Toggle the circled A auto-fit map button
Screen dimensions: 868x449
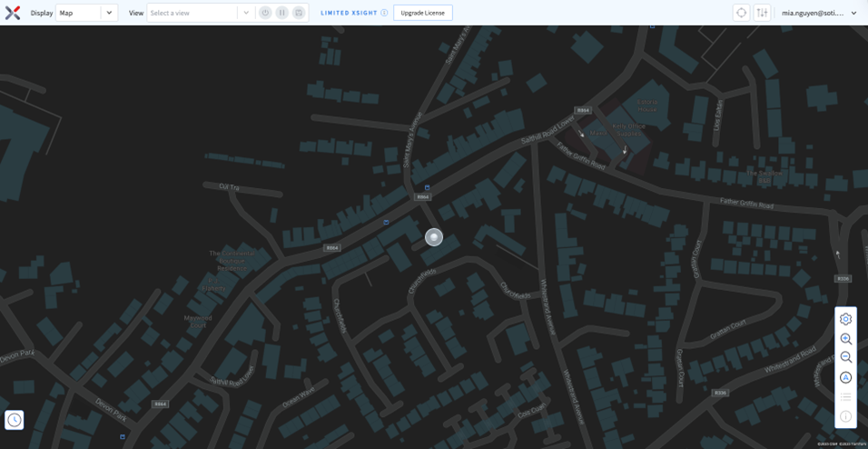coord(845,377)
